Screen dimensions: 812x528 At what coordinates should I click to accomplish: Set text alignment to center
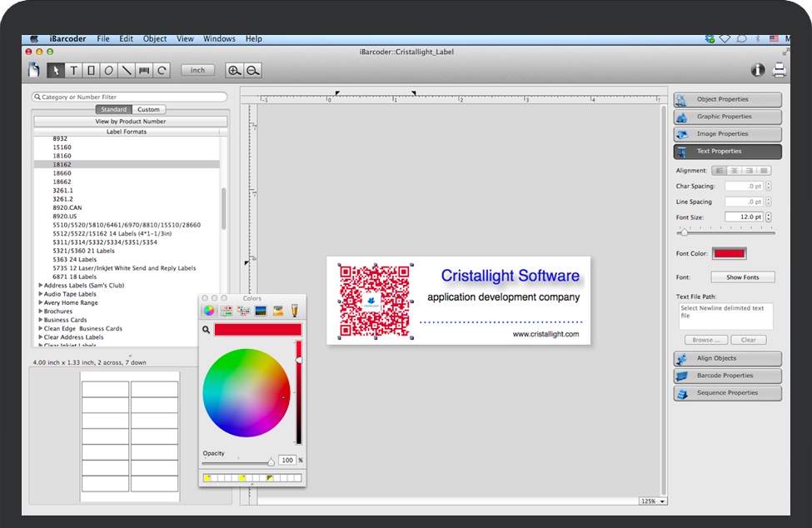click(x=735, y=171)
